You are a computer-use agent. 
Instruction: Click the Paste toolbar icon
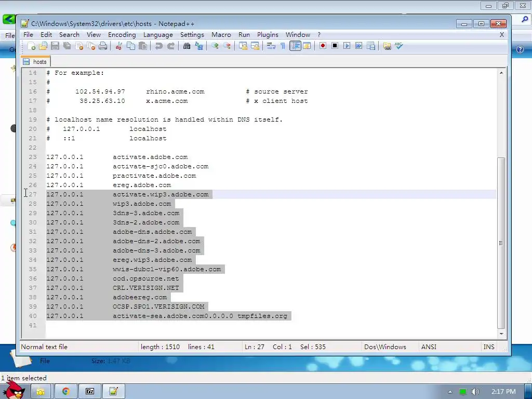[x=143, y=46]
